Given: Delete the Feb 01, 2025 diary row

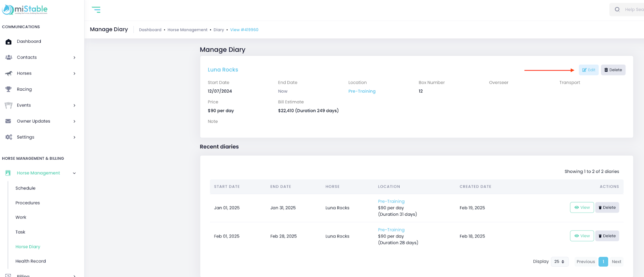Looking at the screenshot, I should tap(607, 236).
